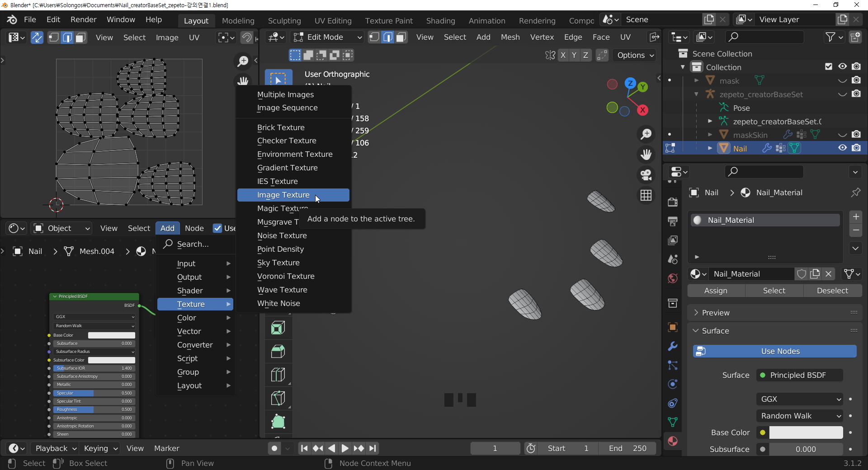868x470 pixels.
Task: Open GGX distribution dropdown in properties
Action: tap(800, 399)
